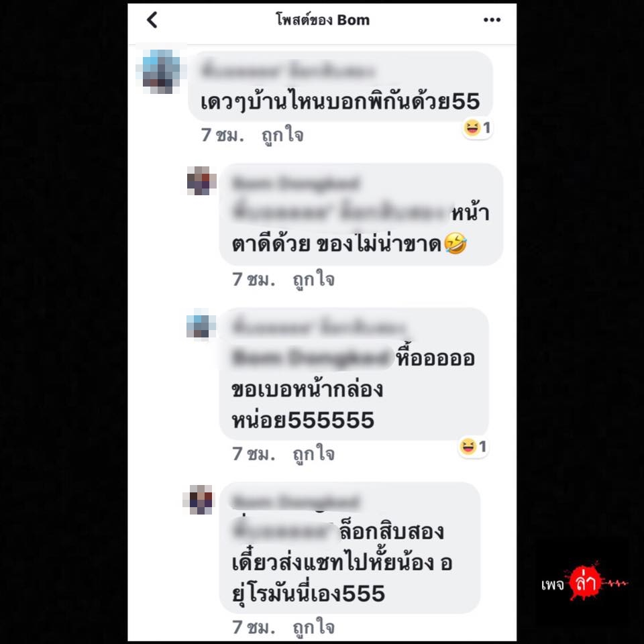Screen dimensions: 644x644
Task: Open blurred author name on last reply
Action: [296, 502]
